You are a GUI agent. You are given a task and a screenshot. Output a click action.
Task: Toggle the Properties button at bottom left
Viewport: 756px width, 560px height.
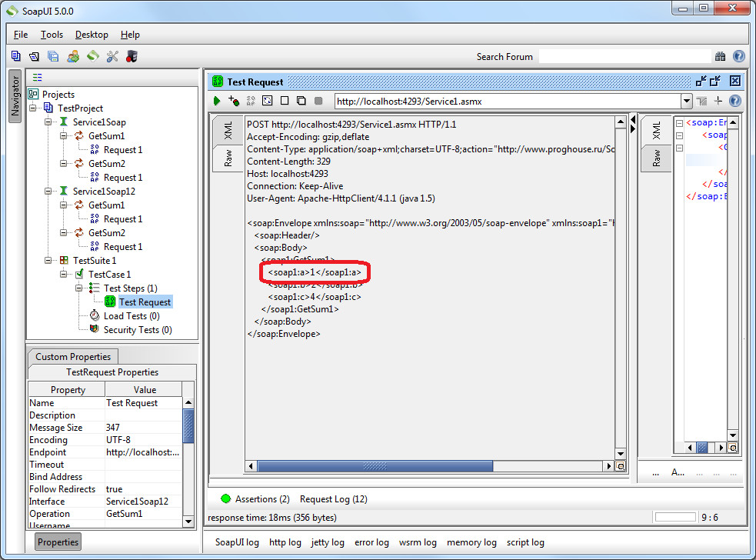pos(58,542)
